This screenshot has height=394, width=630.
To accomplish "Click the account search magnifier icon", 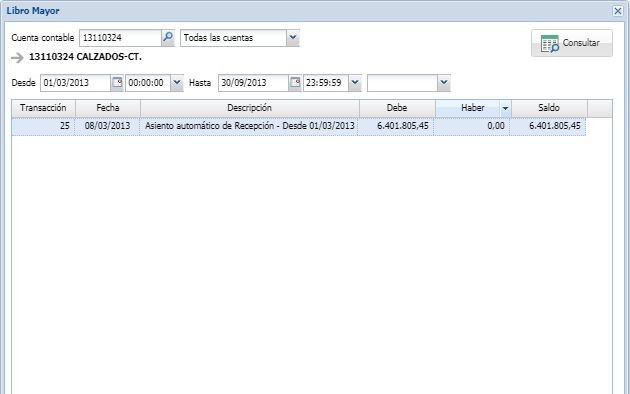I will click(x=168, y=38).
